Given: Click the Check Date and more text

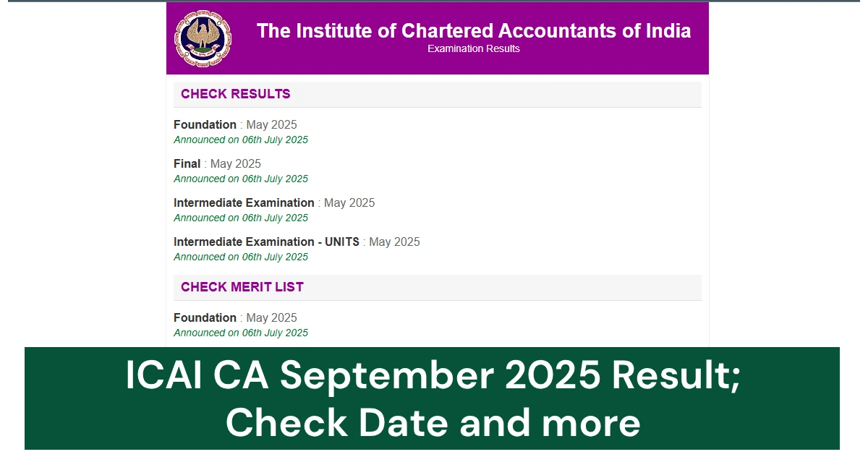Looking at the screenshot, I should click(x=434, y=422).
